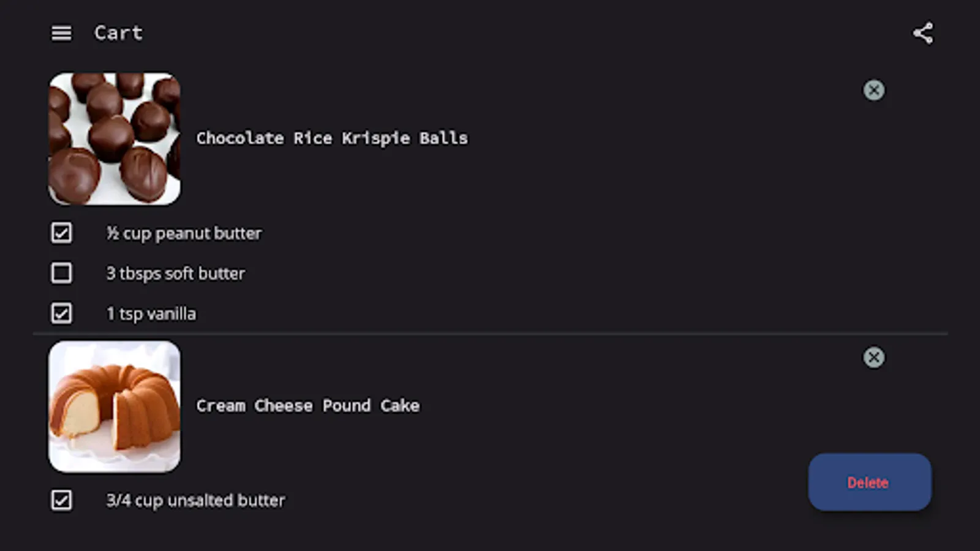Select the Cream Cheese Pound Cake title
980x551 pixels.
307,406
